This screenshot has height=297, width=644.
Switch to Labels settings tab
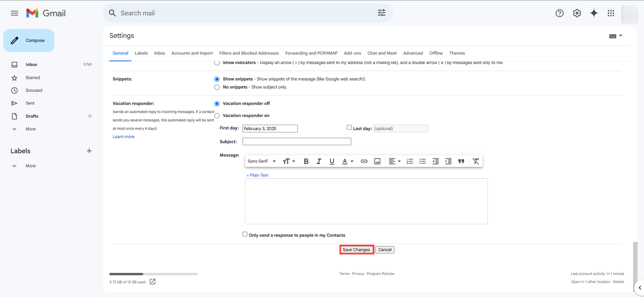(141, 53)
